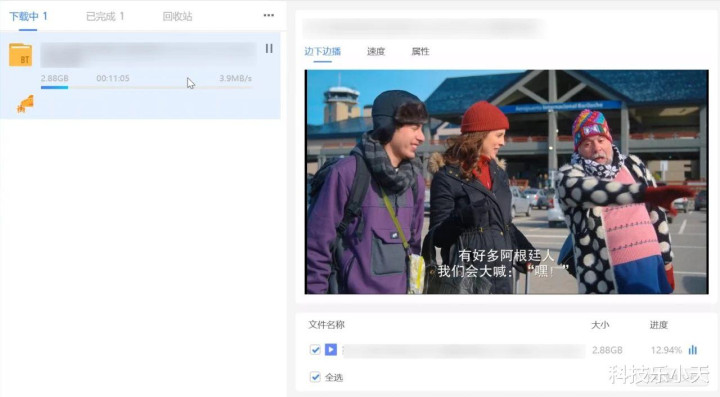Sort by the 大小 column header
Image resolution: width=720 pixels, height=397 pixels.
pos(600,325)
